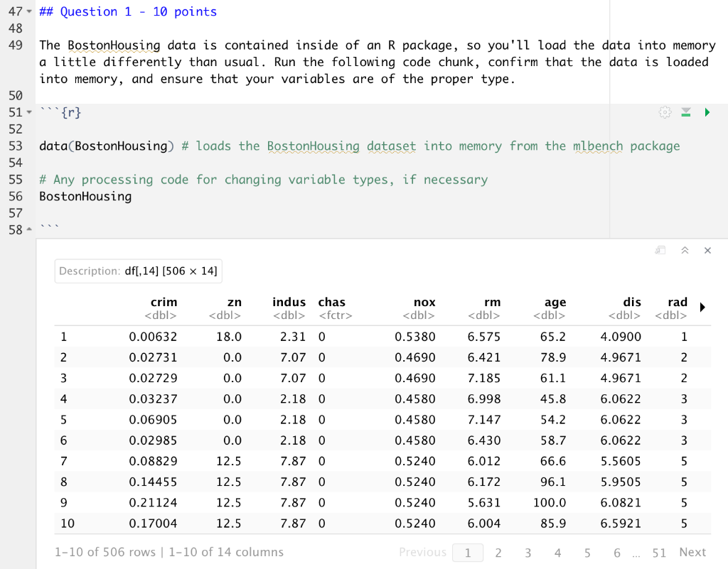
Task: Collapse the Question 1 section heading
Action: click(28, 11)
